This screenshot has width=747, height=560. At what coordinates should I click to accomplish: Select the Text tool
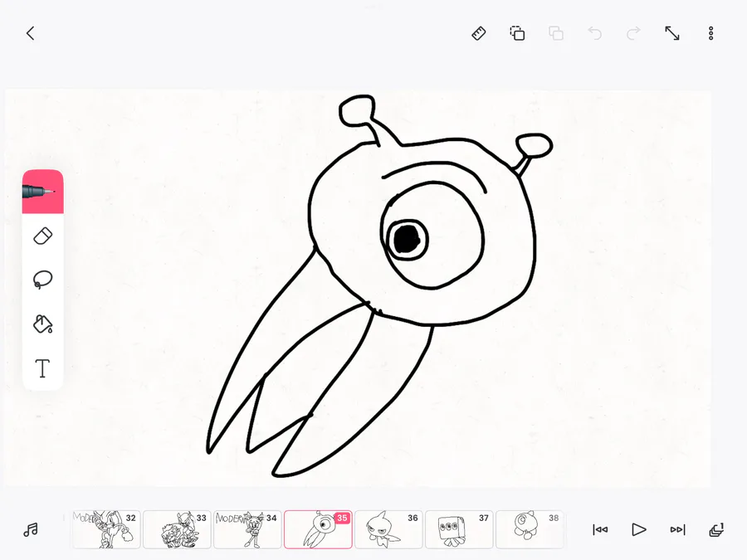click(x=43, y=368)
